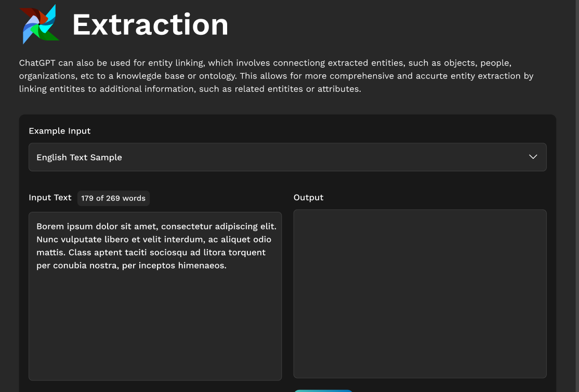Click the chevron arrow in Example Input dropdown
The image size is (579, 392).
click(533, 157)
